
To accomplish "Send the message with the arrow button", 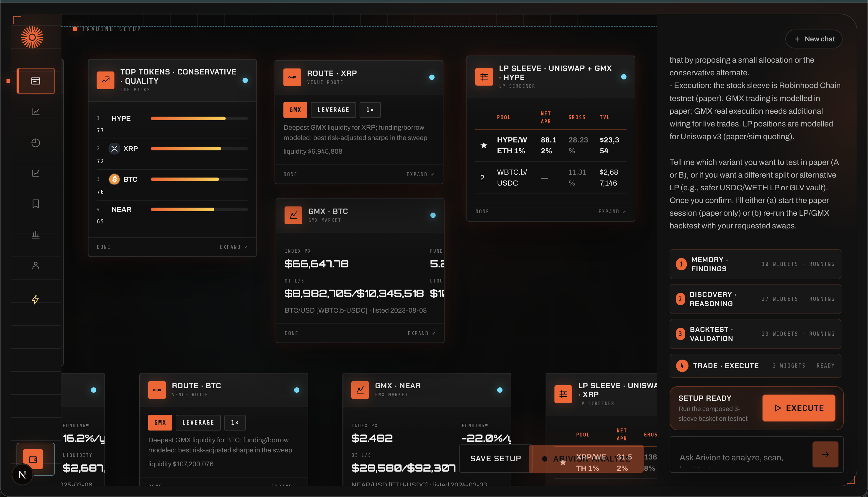I will tap(825, 454).
